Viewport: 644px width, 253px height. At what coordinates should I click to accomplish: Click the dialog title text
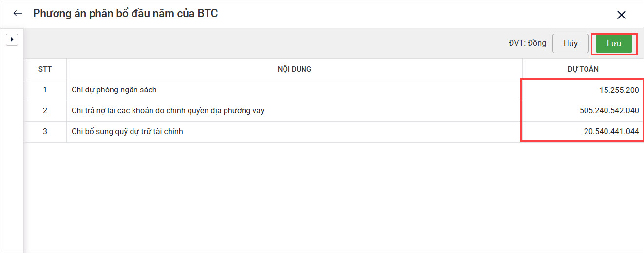click(125, 14)
